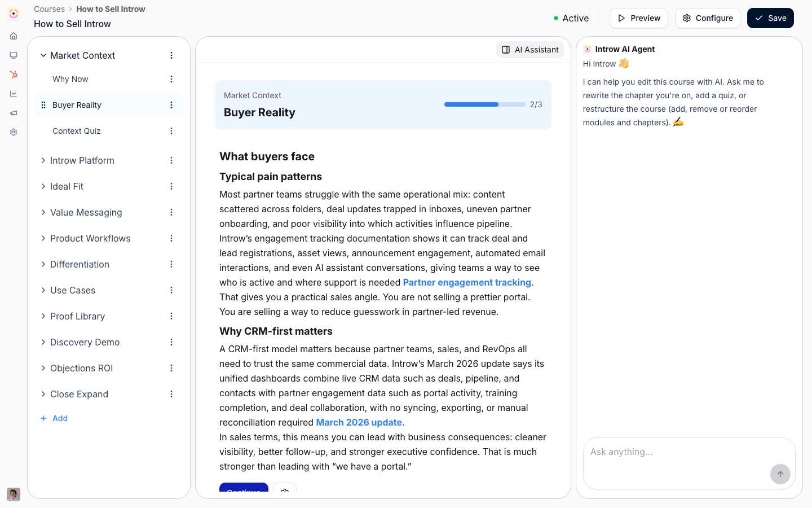This screenshot has width=812, height=508.
Task: Open the options menu for Buyer Reality
Action: (171, 105)
